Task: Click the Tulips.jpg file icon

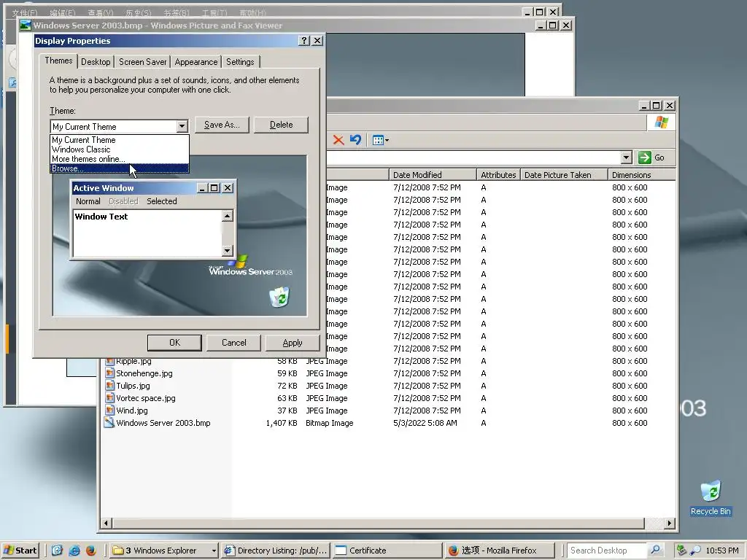Action: coord(109,386)
